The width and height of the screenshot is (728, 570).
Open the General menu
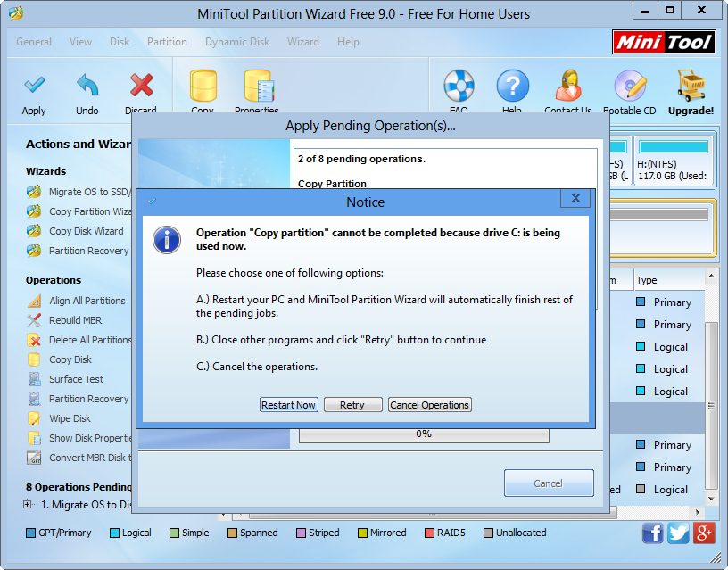point(34,42)
